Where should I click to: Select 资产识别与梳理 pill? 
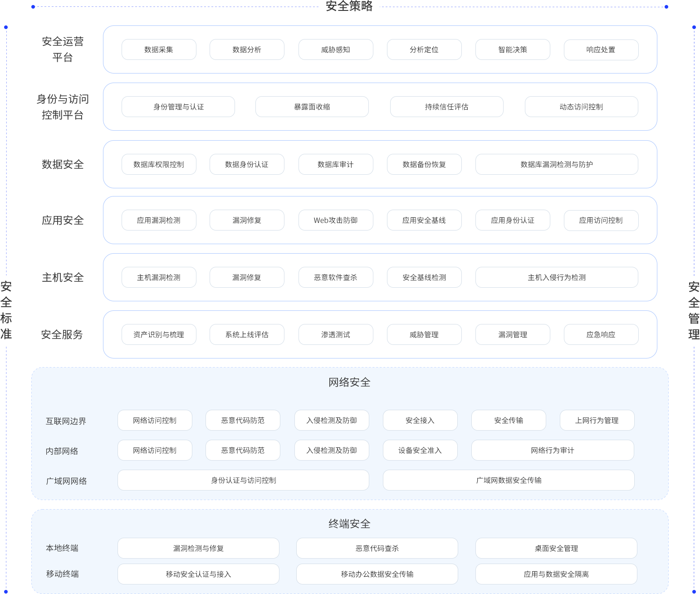(x=159, y=334)
